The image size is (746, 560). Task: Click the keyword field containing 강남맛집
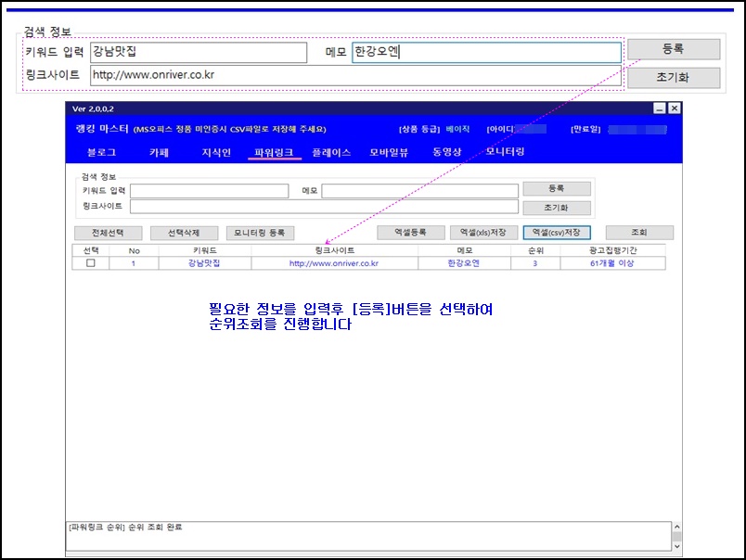pyautogui.click(x=198, y=52)
